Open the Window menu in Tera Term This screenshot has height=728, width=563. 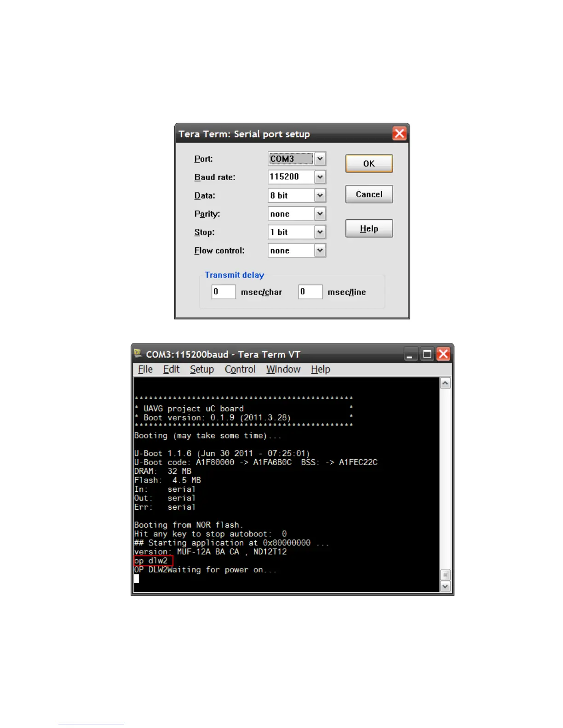click(283, 369)
